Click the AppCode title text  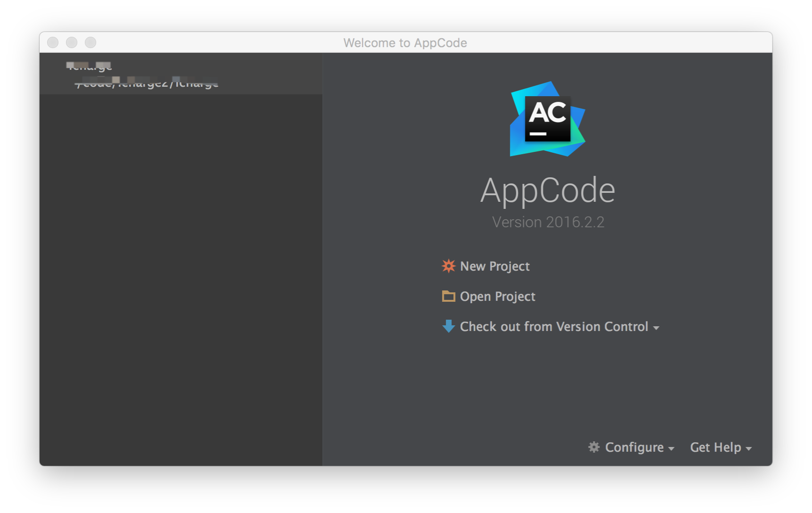[547, 190]
